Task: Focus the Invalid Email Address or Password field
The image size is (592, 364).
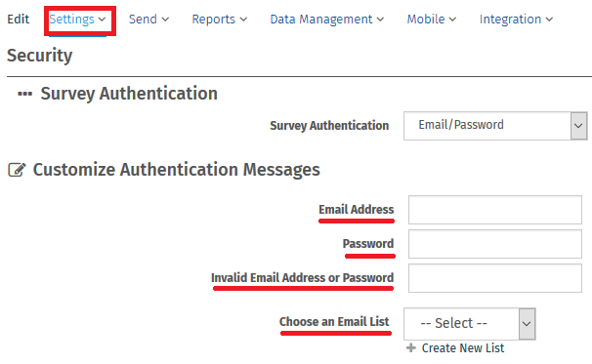Action: point(495,278)
